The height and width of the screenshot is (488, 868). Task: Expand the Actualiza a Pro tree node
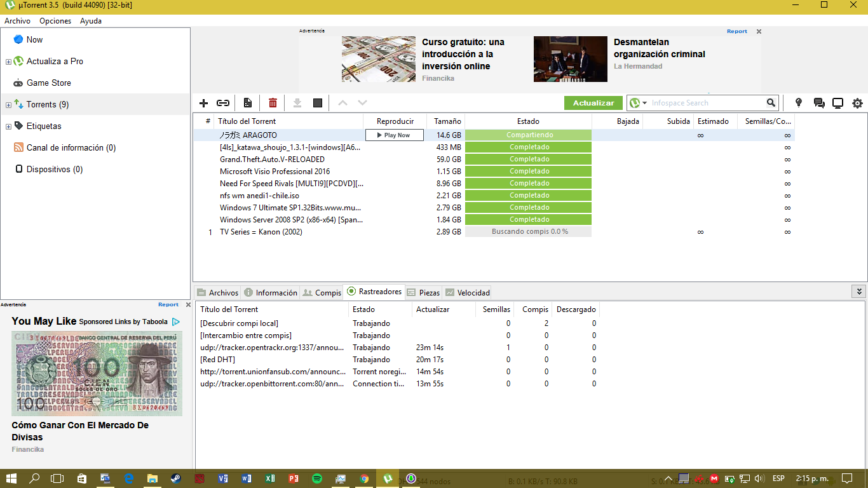(8, 62)
